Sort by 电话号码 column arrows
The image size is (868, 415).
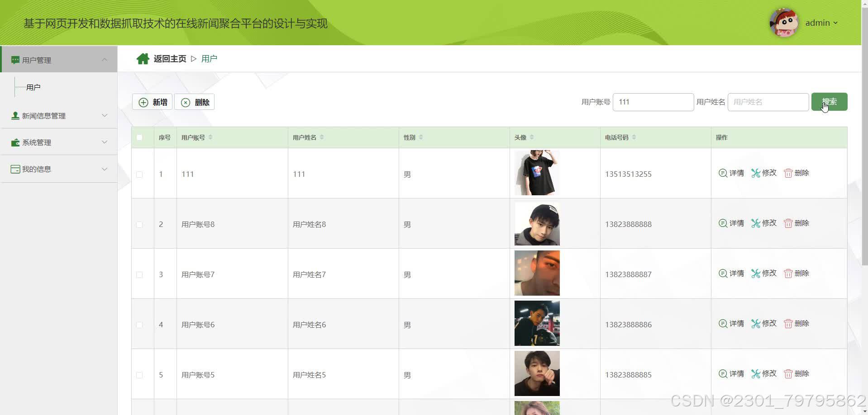(x=634, y=137)
